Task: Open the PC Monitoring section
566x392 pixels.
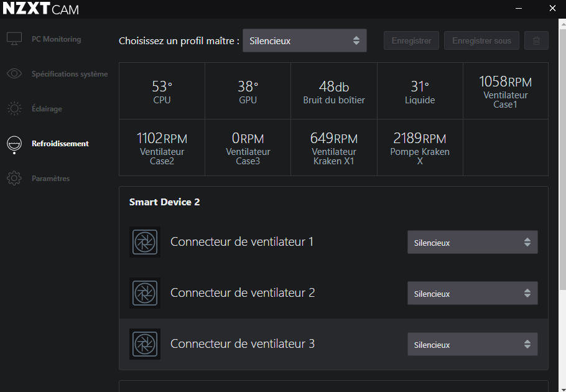Action: pos(57,39)
